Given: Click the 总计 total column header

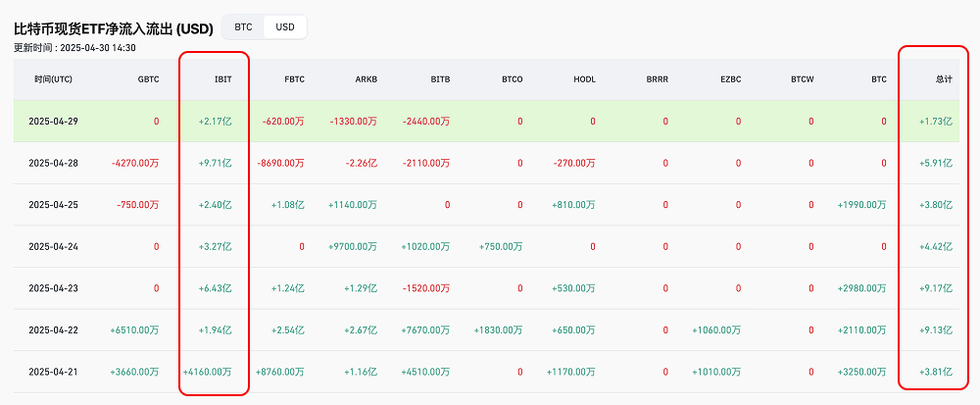Looking at the screenshot, I should click(x=943, y=78).
